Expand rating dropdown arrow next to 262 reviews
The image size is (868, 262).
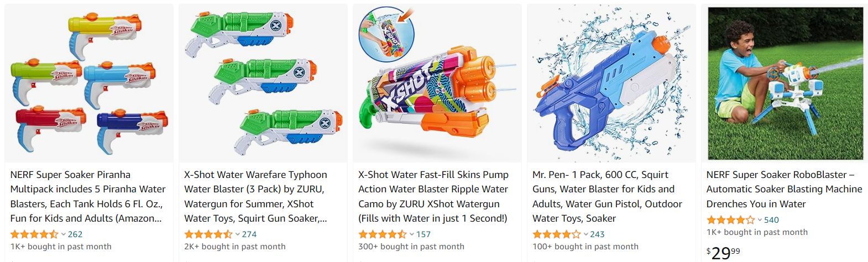[63, 234]
